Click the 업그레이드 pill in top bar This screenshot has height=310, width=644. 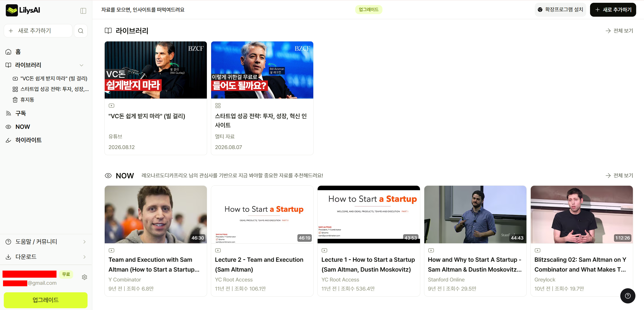pos(369,10)
